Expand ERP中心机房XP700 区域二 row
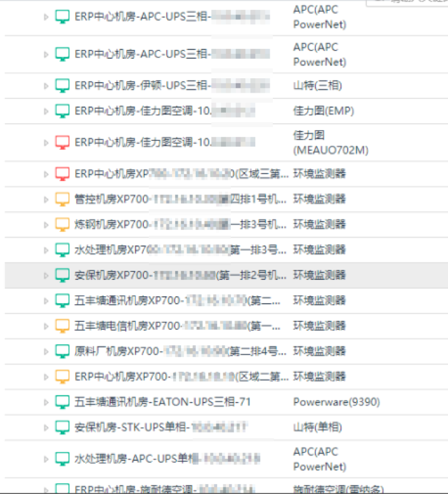The width and height of the screenshot is (448, 494). 46,377
